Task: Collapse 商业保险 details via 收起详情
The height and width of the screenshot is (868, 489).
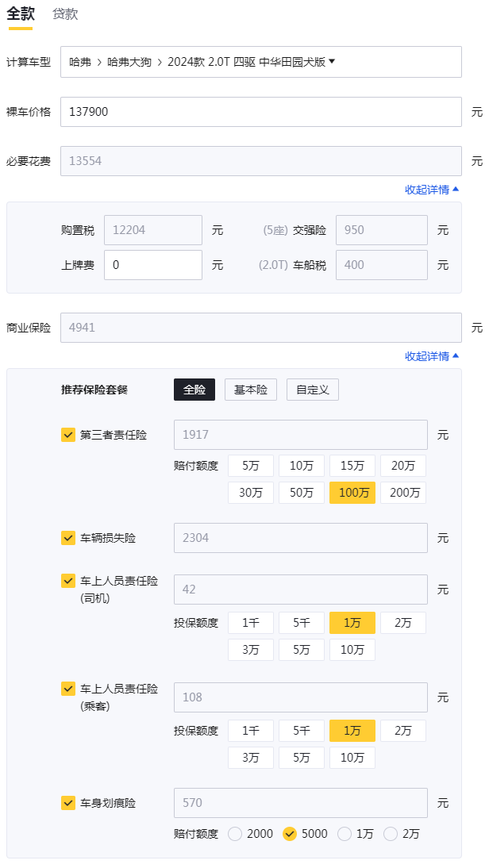Action: click(x=432, y=356)
